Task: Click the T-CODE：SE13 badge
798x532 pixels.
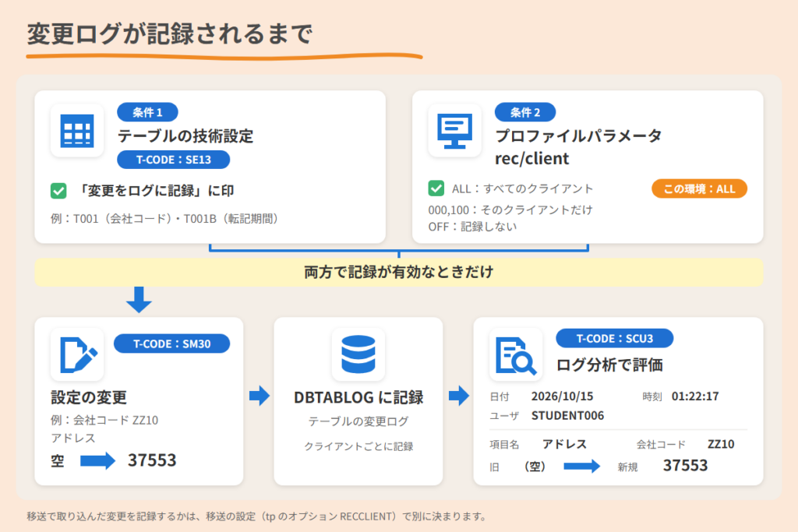Action: click(174, 160)
